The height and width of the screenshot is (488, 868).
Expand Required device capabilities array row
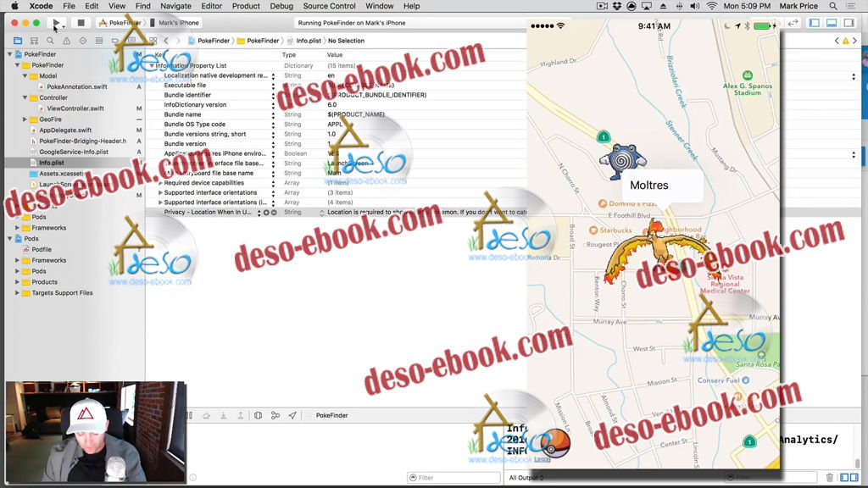coord(160,183)
